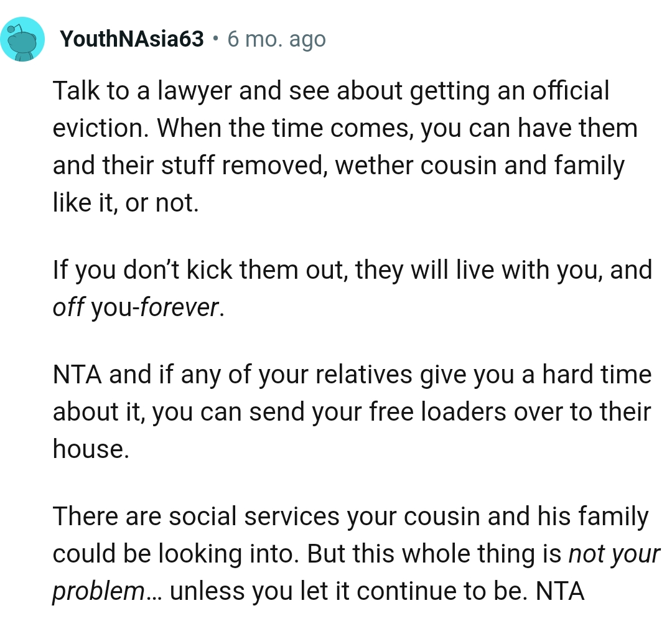The width and height of the screenshot is (672, 631).
Task: Click the italic word "problem"
Action: click(98, 591)
